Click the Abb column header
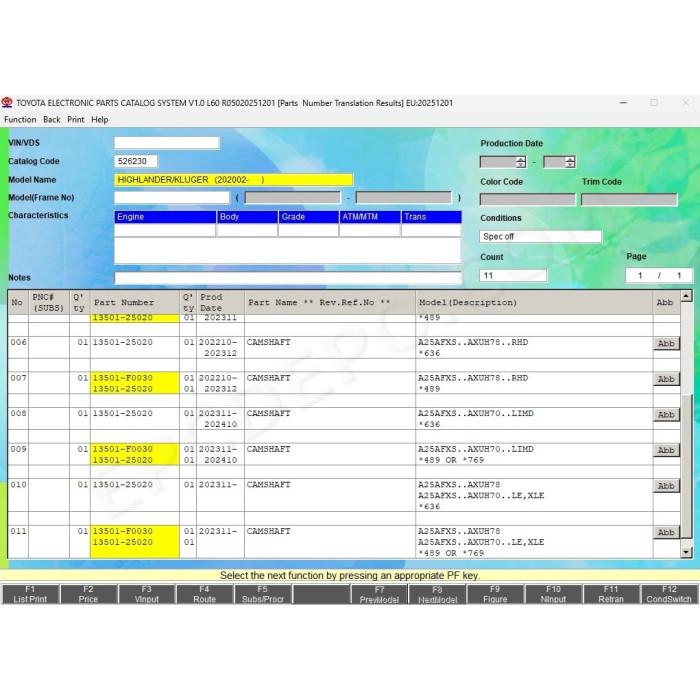This screenshot has width=700, height=700. tap(666, 303)
